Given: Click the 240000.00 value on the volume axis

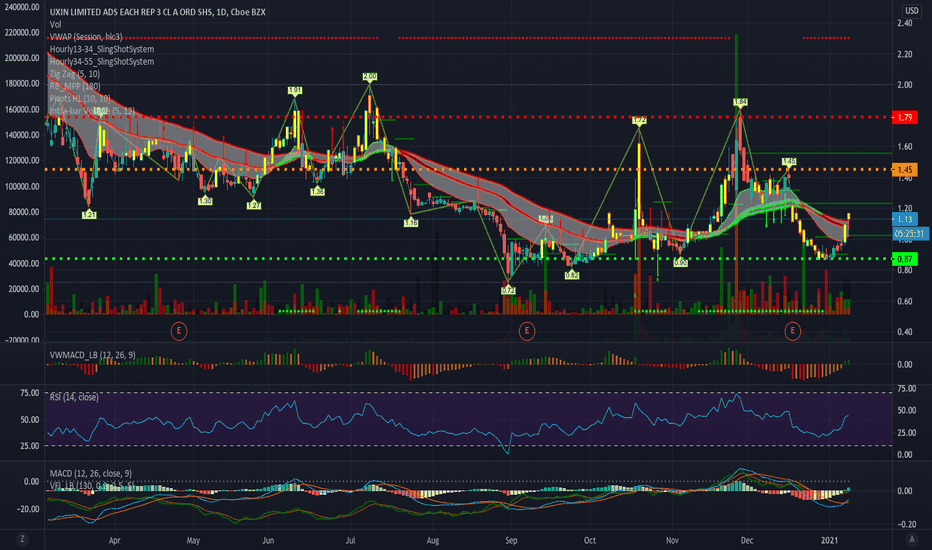Looking at the screenshot, I should point(22,7).
